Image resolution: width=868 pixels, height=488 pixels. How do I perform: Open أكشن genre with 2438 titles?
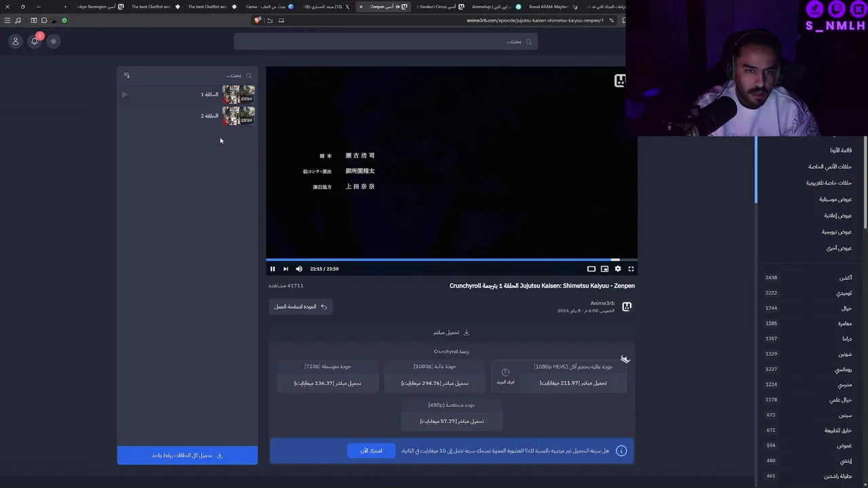[x=808, y=278]
